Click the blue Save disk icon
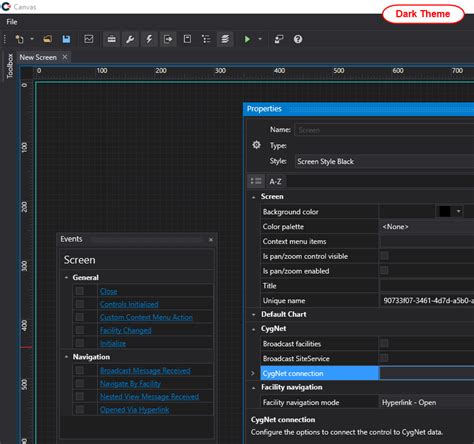 point(66,39)
